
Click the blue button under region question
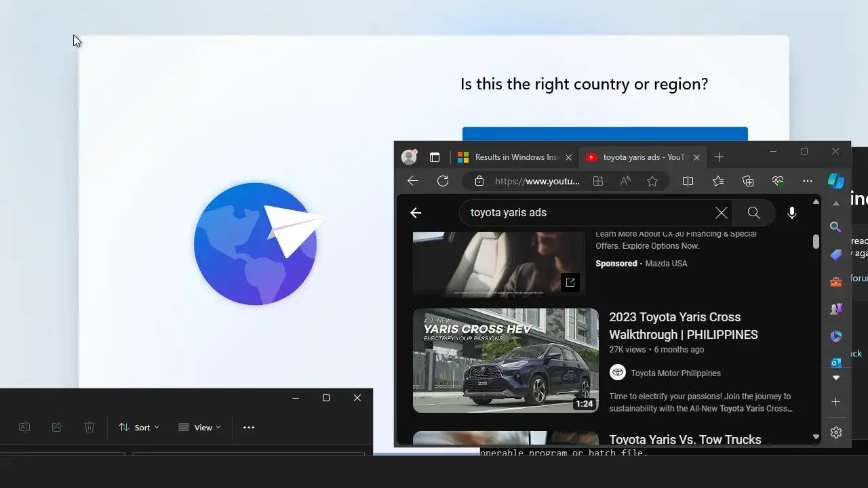coord(605,134)
